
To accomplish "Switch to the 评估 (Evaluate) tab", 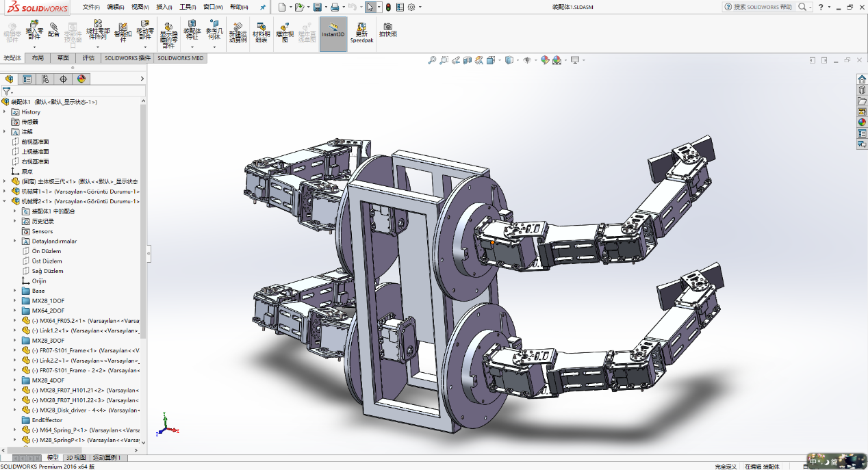I will (x=88, y=58).
